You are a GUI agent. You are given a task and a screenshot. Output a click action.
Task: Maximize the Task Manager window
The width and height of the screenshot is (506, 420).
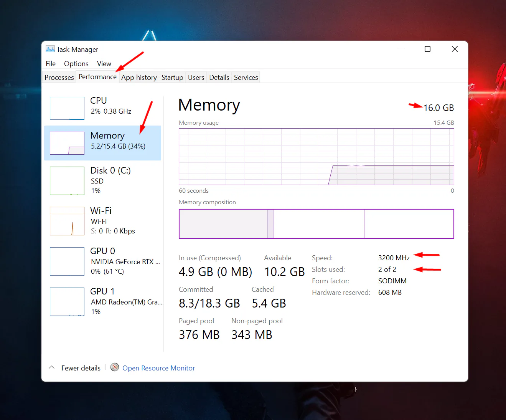click(x=427, y=49)
